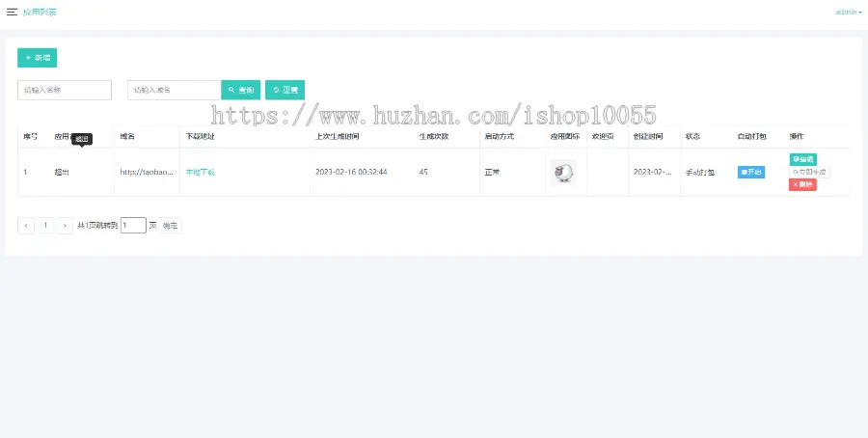868x438 pixels.
Task: Click the 上次生成时间 column header
Action: coord(338,136)
